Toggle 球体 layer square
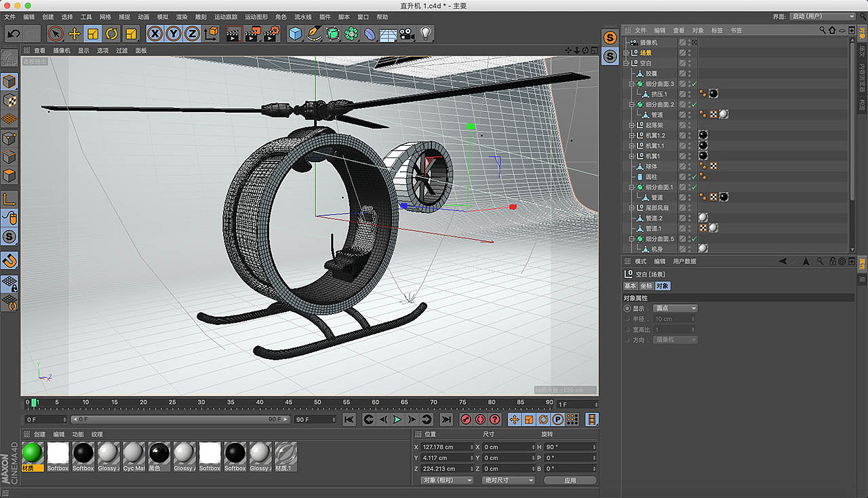 [x=683, y=166]
